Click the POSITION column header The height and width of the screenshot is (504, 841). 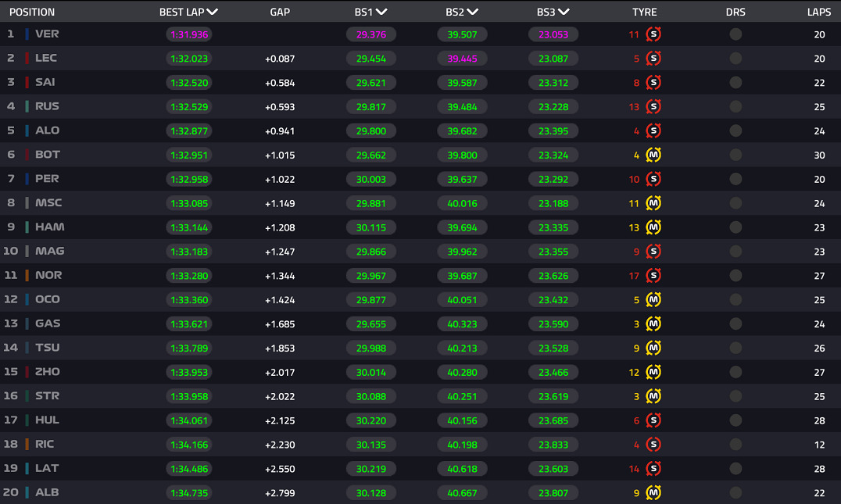click(x=32, y=12)
